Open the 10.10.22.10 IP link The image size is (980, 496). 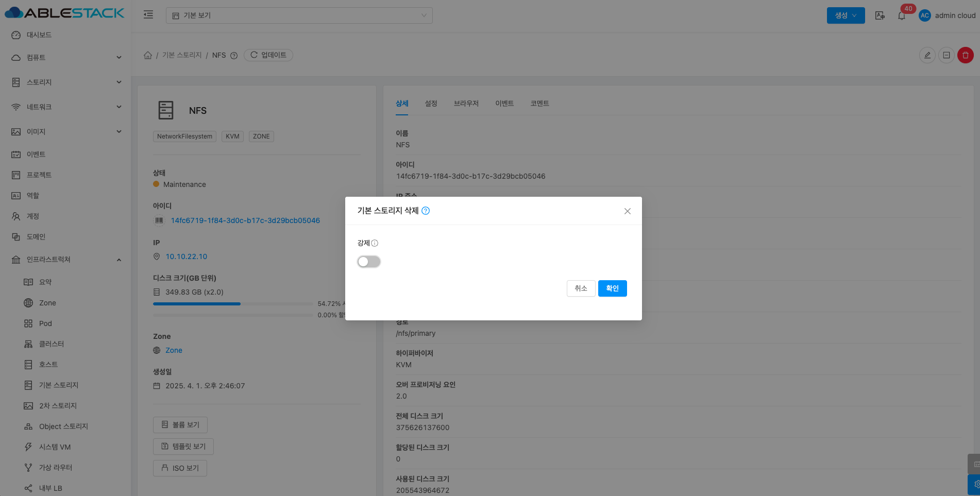click(x=186, y=256)
